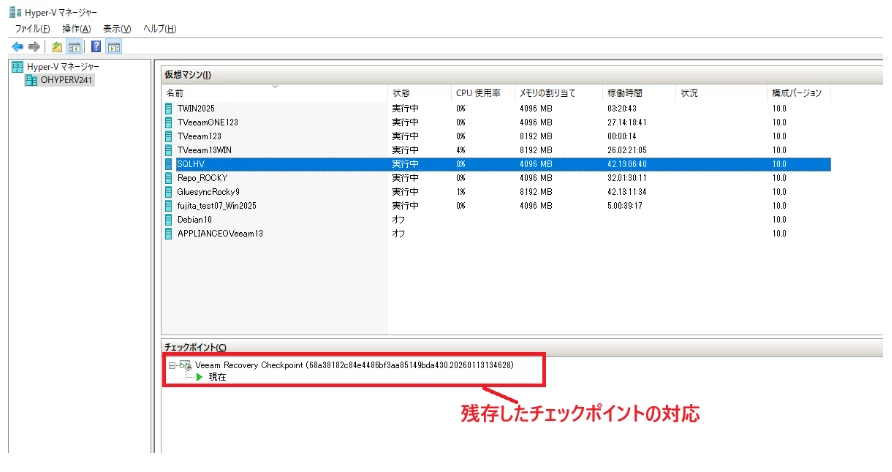892x472 pixels.
Task: Select the fujita_test07_Win2025 virtual machine name
Action: pyautogui.click(x=217, y=206)
